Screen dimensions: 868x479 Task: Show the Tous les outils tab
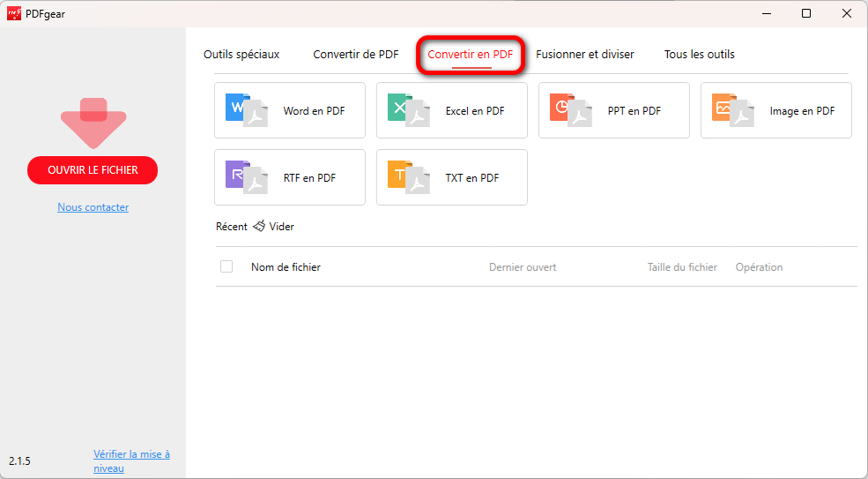(x=700, y=55)
